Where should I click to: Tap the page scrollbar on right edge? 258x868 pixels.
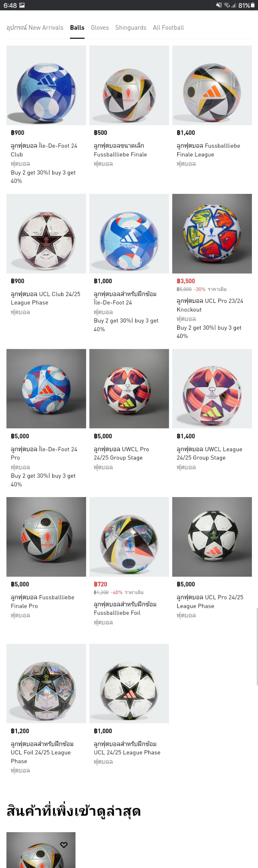(257, 647)
